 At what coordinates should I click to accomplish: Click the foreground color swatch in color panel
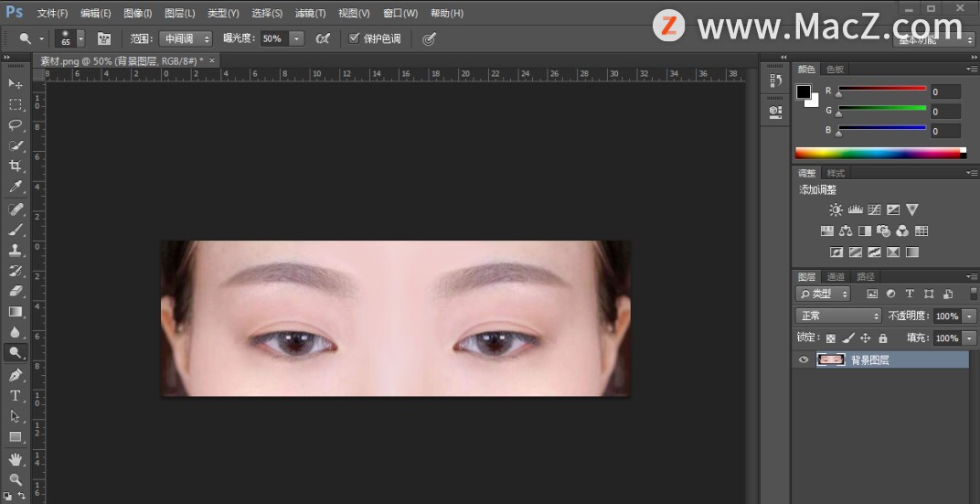804,91
